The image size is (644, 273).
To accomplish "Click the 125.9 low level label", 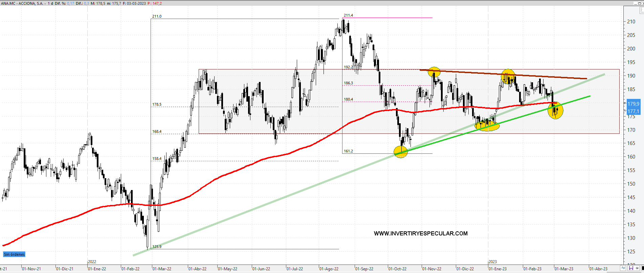I will [157, 247].
